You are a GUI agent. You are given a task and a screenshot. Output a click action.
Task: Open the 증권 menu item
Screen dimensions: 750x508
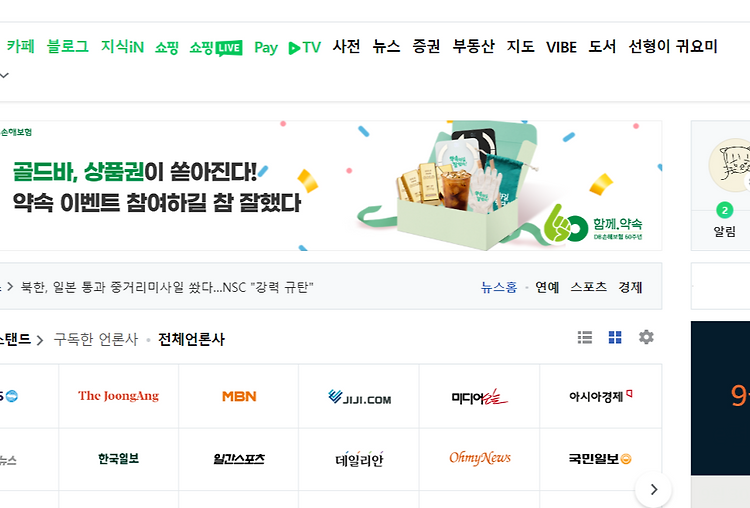(x=426, y=46)
